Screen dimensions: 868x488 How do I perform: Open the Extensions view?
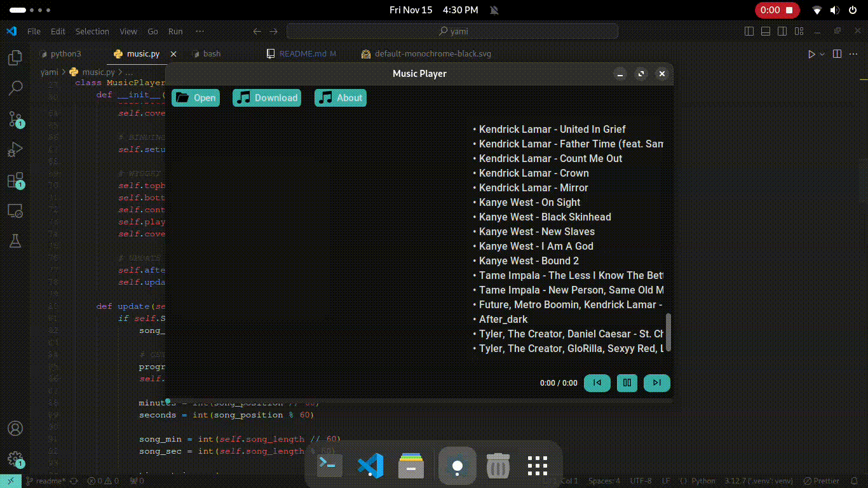pos(15,180)
